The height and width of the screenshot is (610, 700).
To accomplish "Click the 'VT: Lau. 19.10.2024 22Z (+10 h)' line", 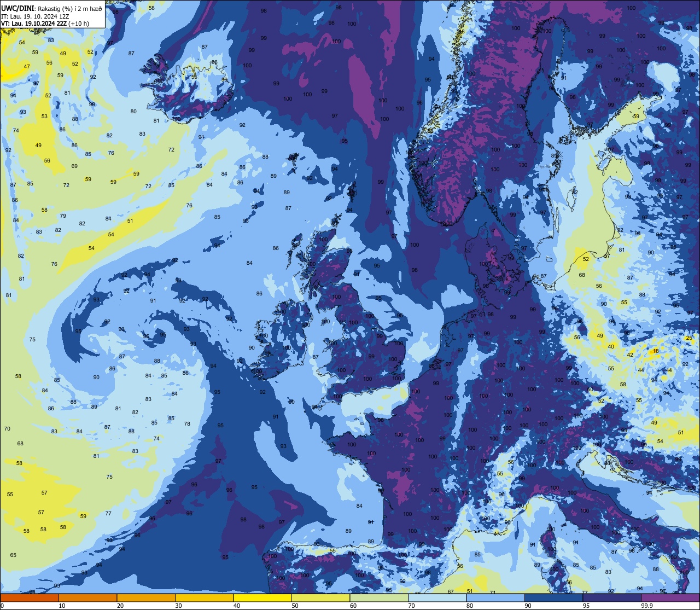I will (45, 24).
